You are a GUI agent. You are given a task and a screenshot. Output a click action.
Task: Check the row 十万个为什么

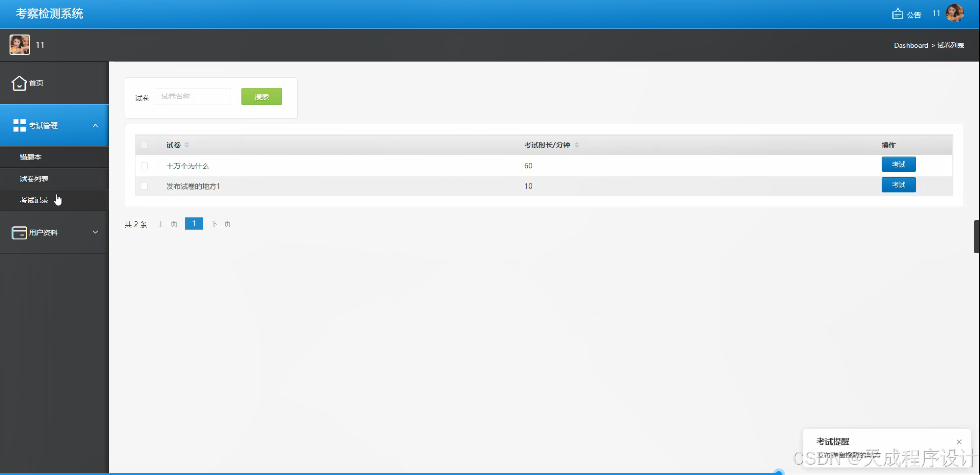pos(144,166)
